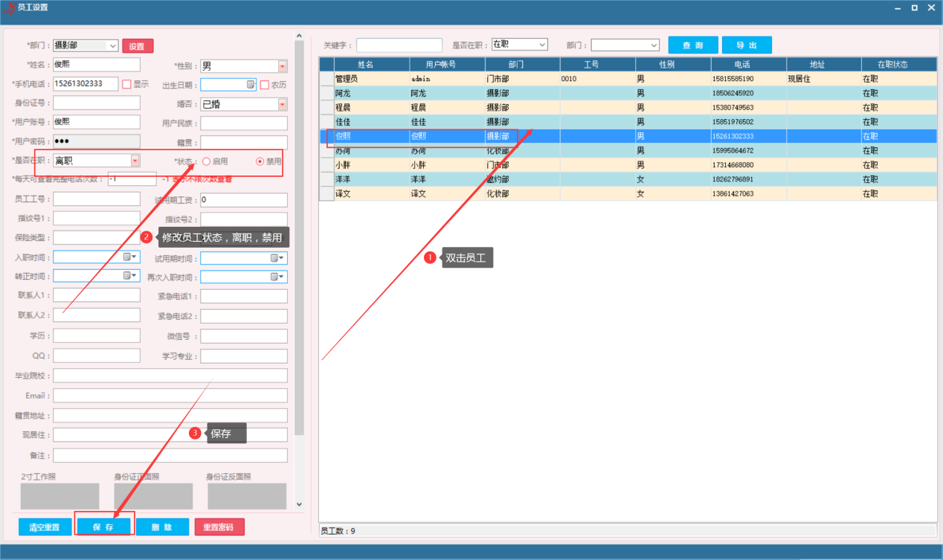Image resolution: width=943 pixels, height=560 pixels.
Task: Tick the 显示 checkbox beside the phone number
Action: tap(126, 85)
